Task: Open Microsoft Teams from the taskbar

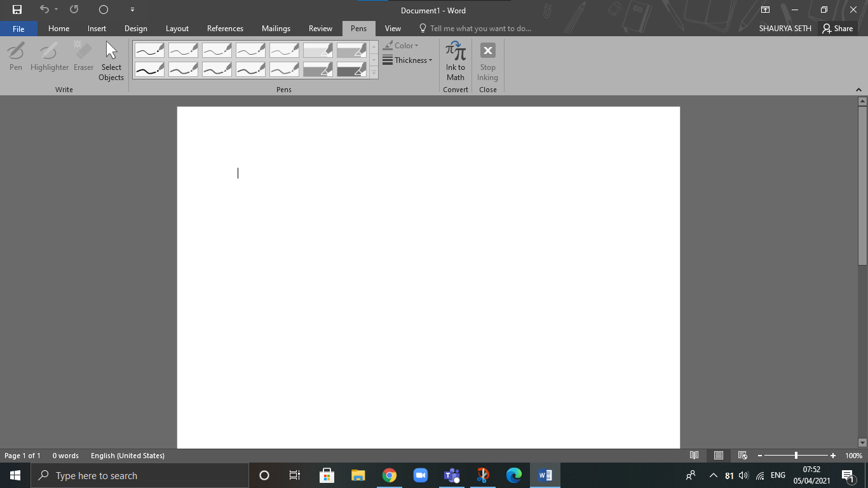Action: 452,475
